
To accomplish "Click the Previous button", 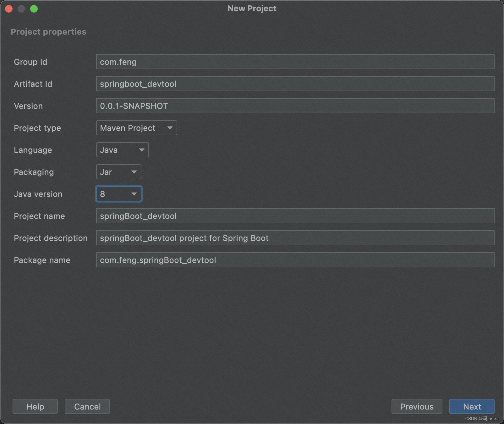I will pos(417,406).
